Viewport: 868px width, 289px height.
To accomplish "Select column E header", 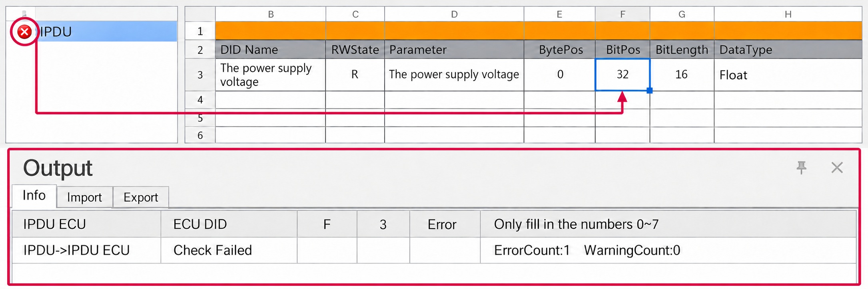I will [559, 14].
